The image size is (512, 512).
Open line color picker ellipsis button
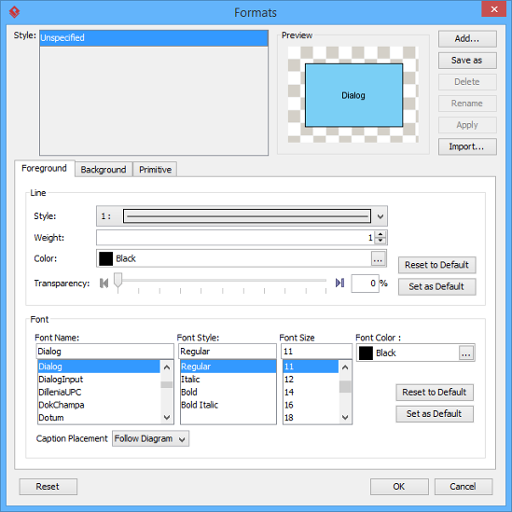coord(378,259)
